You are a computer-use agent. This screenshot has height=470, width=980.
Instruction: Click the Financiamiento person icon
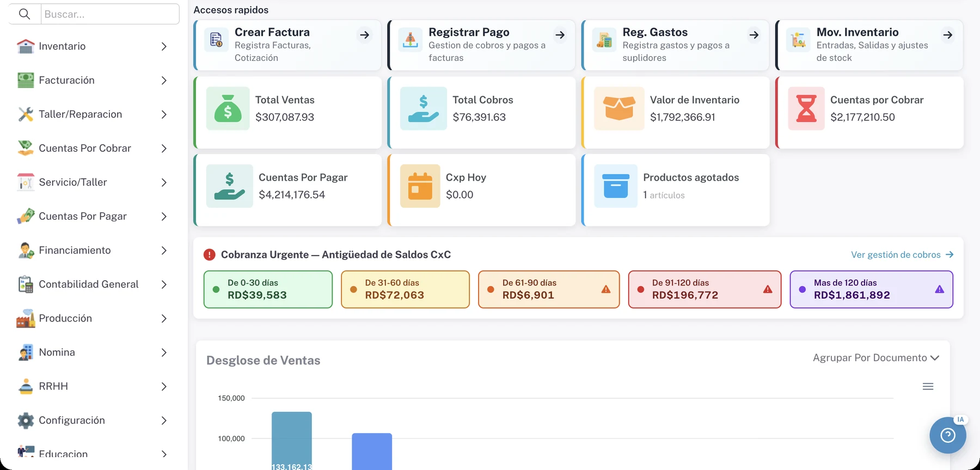[26, 250]
